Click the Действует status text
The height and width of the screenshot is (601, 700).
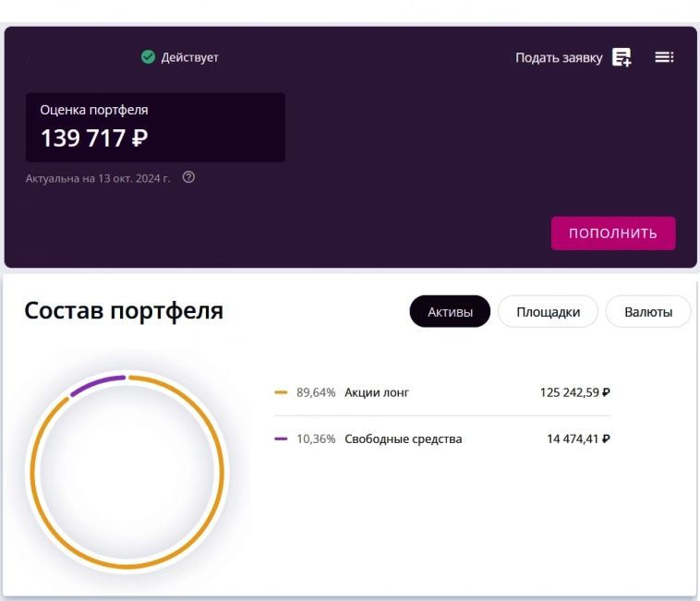(x=189, y=57)
